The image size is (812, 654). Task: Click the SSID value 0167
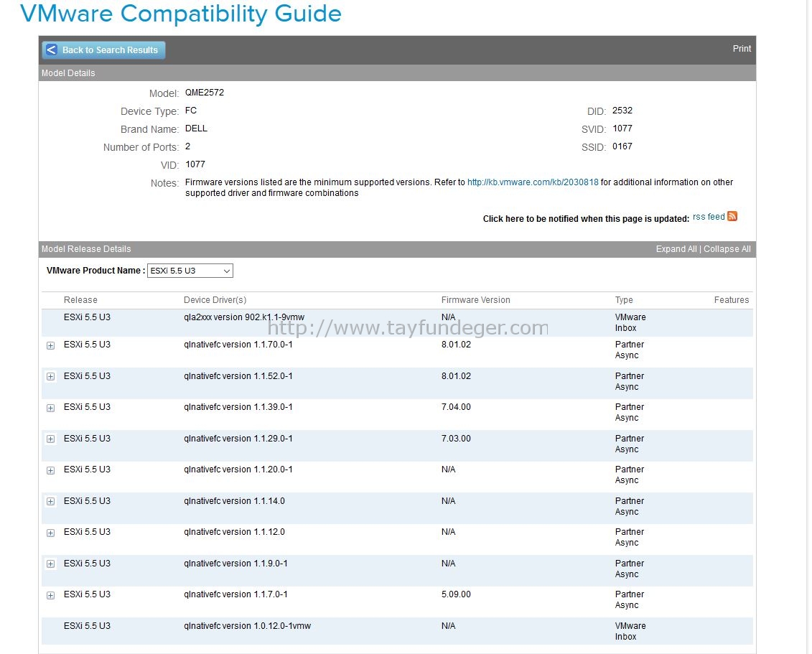tap(622, 146)
